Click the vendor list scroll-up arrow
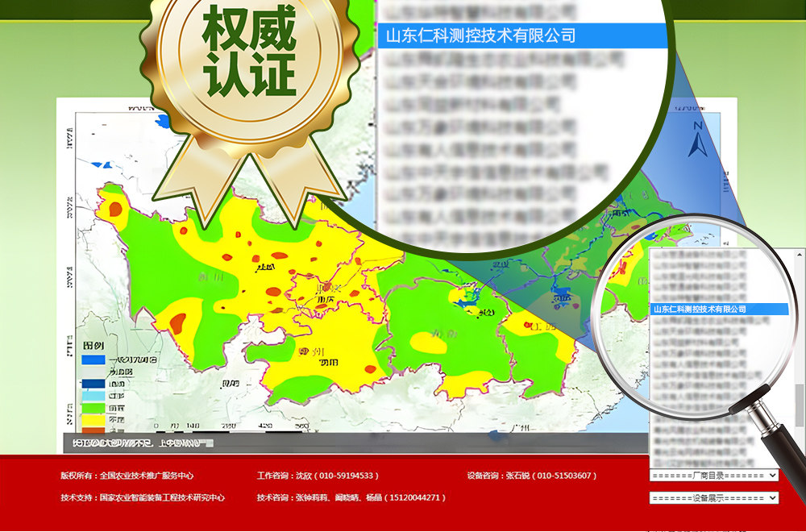 point(800,255)
